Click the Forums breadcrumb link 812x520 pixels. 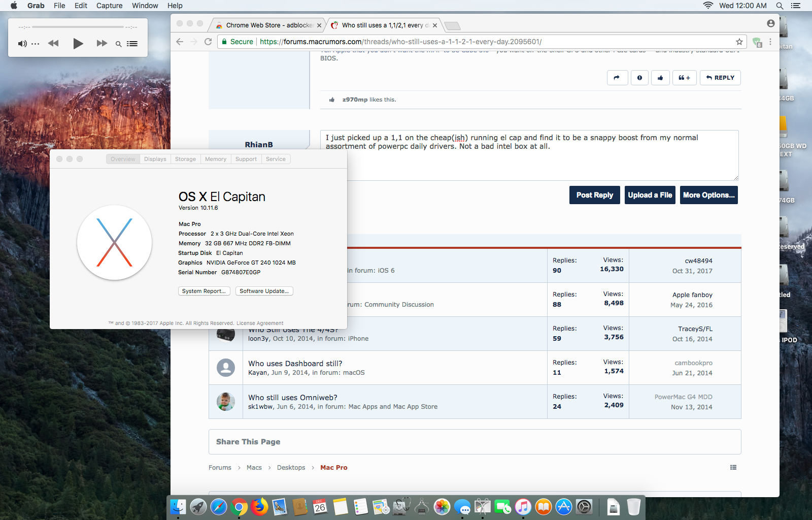(x=220, y=468)
